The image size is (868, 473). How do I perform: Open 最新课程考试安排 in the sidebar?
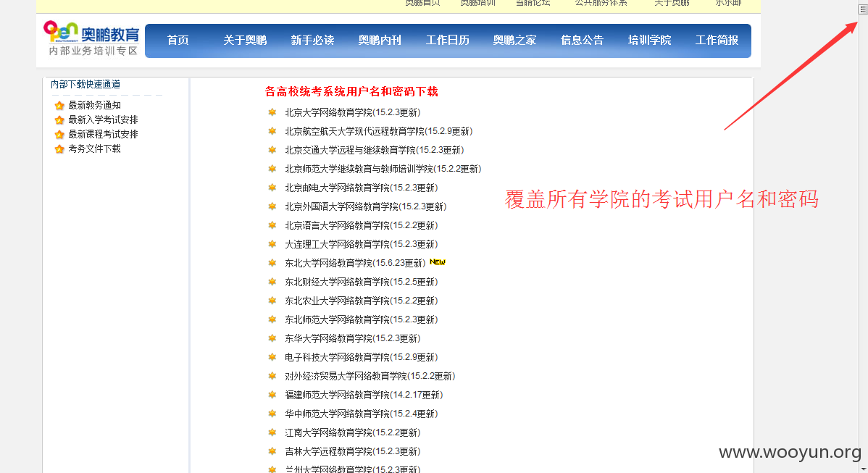pyautogui.click(x=103, y=134)
